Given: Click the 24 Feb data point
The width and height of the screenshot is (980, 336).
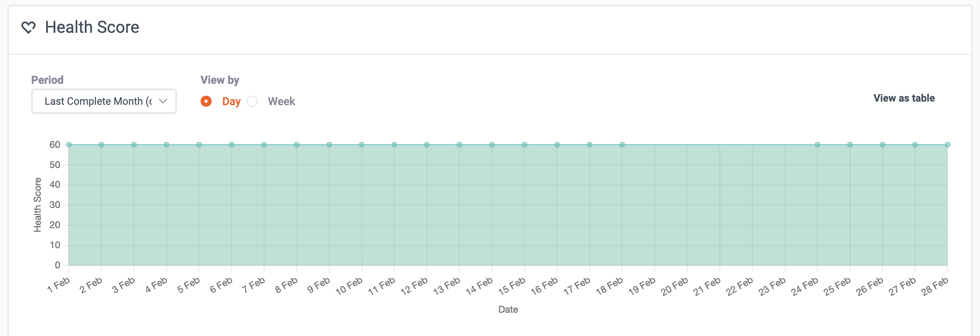Looking at the screenshot, I should 817,145.
